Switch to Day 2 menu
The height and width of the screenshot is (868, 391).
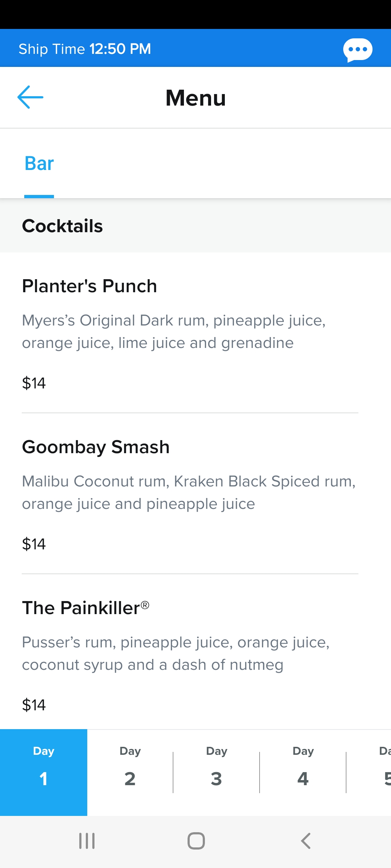[130, 773]
